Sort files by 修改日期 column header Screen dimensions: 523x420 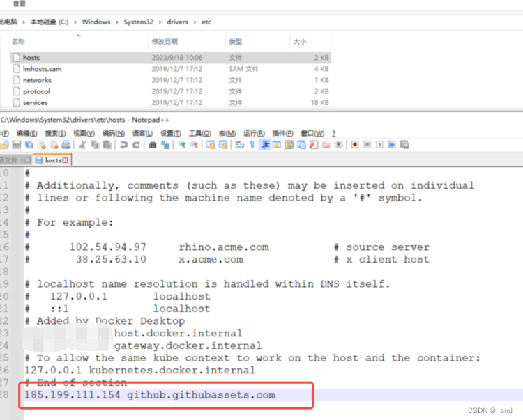click(165, 42)
